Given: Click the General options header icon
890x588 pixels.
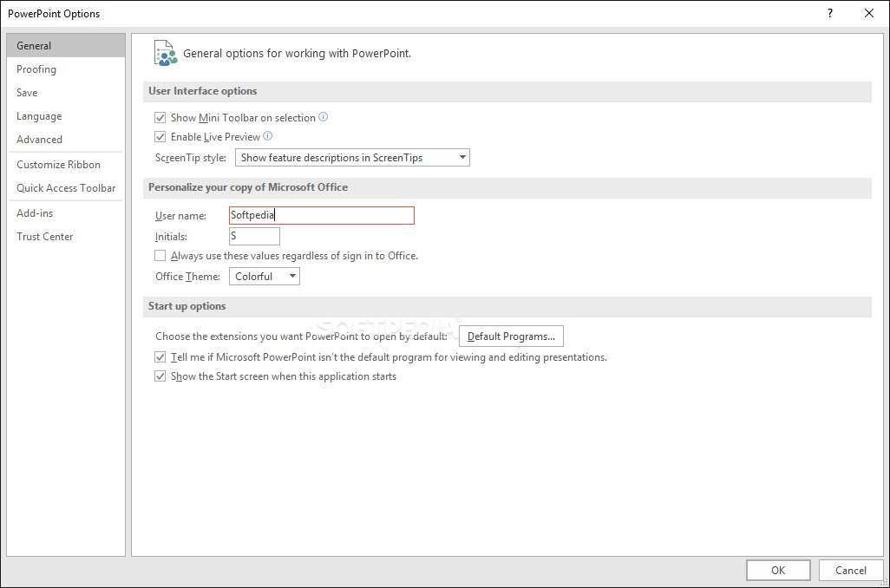Looking at the screenshot, I should pos(165,54).
